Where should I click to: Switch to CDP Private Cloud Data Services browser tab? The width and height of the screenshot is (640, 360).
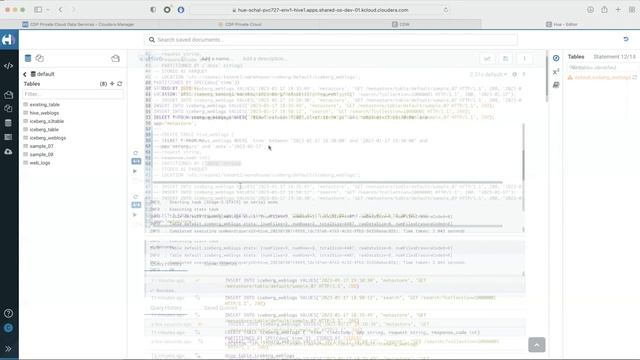tap(78, 24)
